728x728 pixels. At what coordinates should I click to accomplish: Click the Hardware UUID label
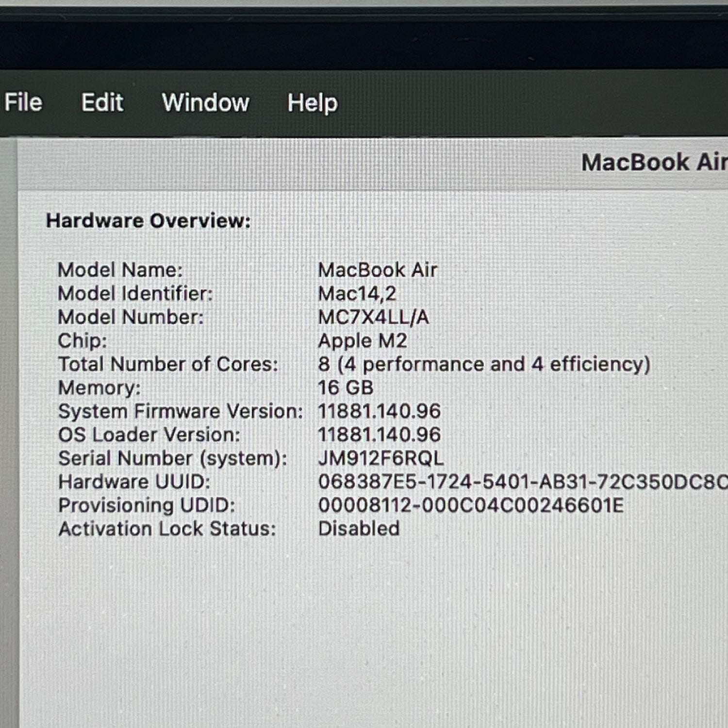click(134, 482)
